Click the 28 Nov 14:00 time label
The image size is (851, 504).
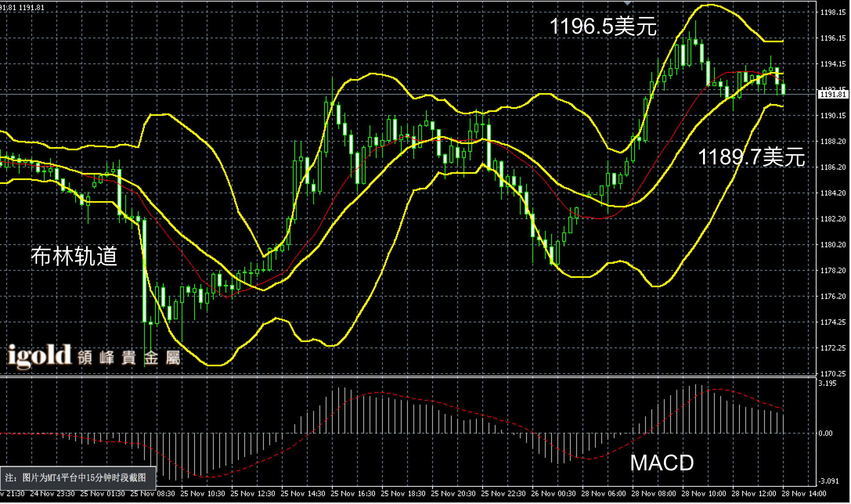tap(804, 494)
